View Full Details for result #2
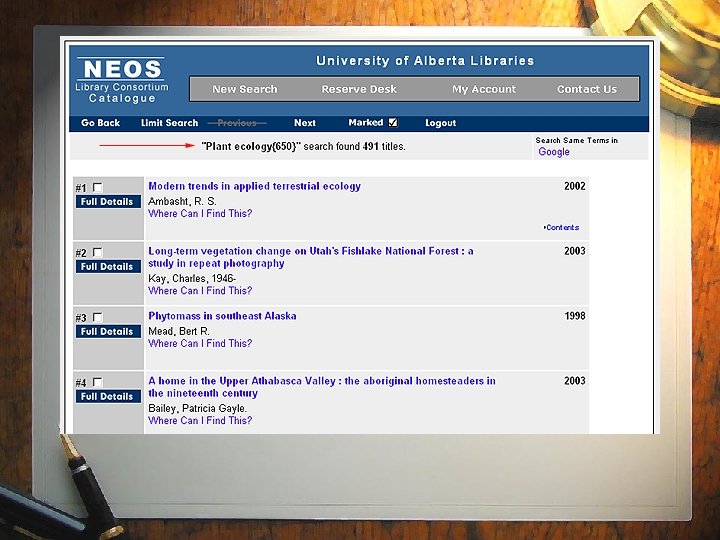The image size is (720, 540). [108, 266]
